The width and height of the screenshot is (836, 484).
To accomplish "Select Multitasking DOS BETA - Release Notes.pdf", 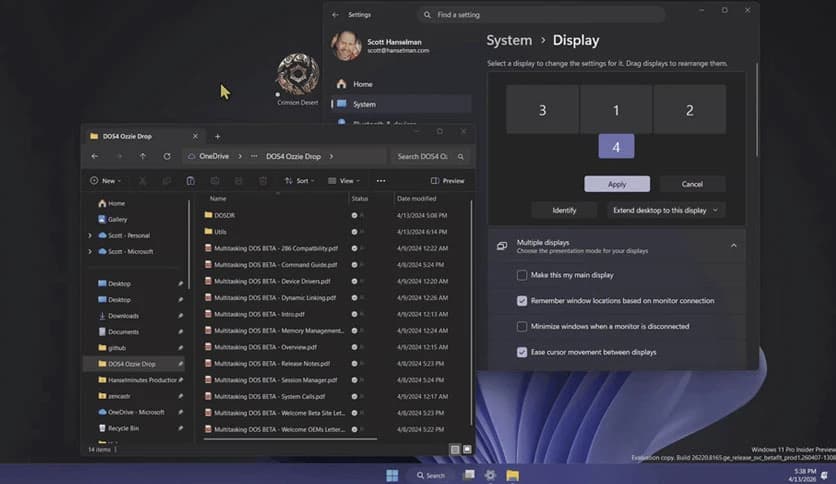I will pyautogui.click(x=272, y=364).
